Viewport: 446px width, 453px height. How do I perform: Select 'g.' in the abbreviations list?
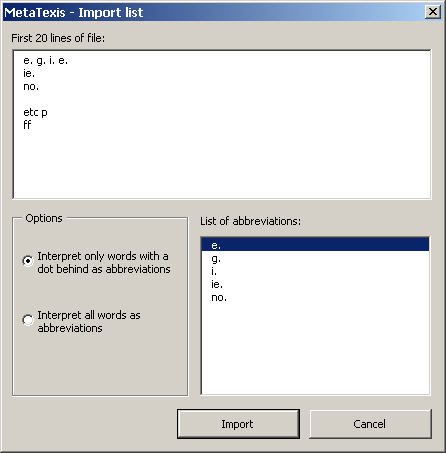point(315,258)
